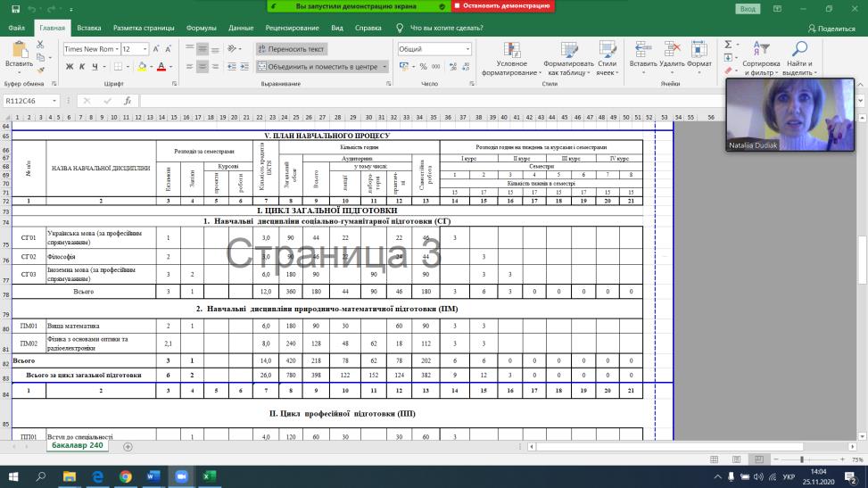Apply bold with the Ж button
This screenshot has height=488, width=868.
pyautogui.click(x=70, y=67)
